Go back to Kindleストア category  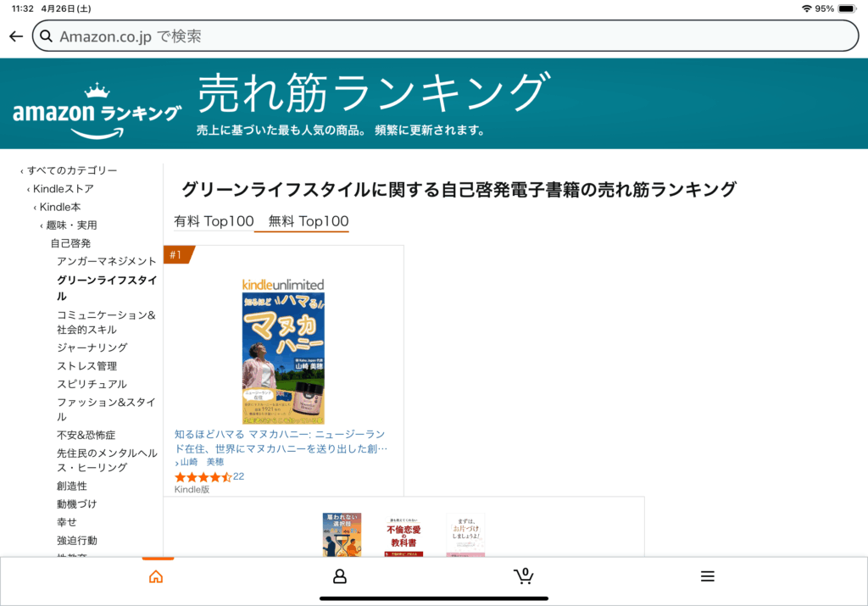click(63, 189)
